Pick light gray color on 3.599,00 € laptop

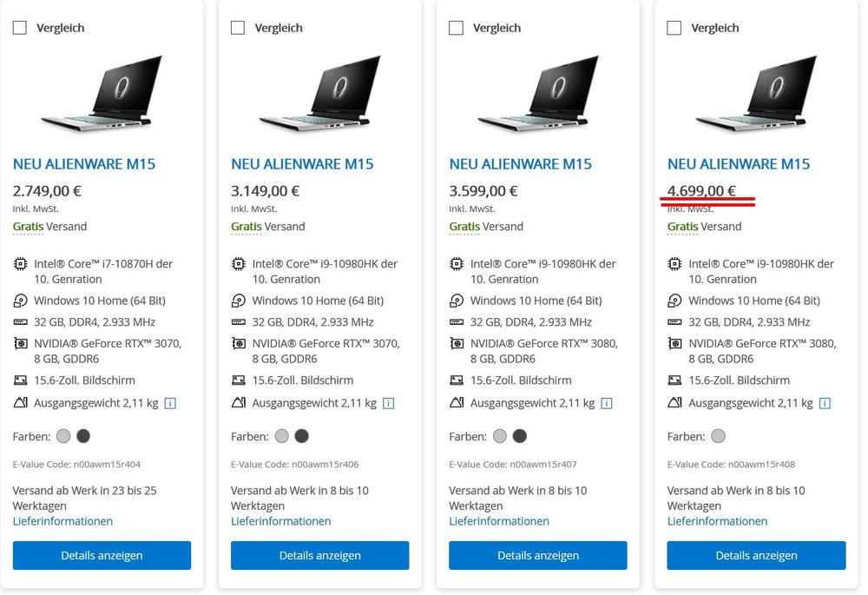click(x=499, y=436)
